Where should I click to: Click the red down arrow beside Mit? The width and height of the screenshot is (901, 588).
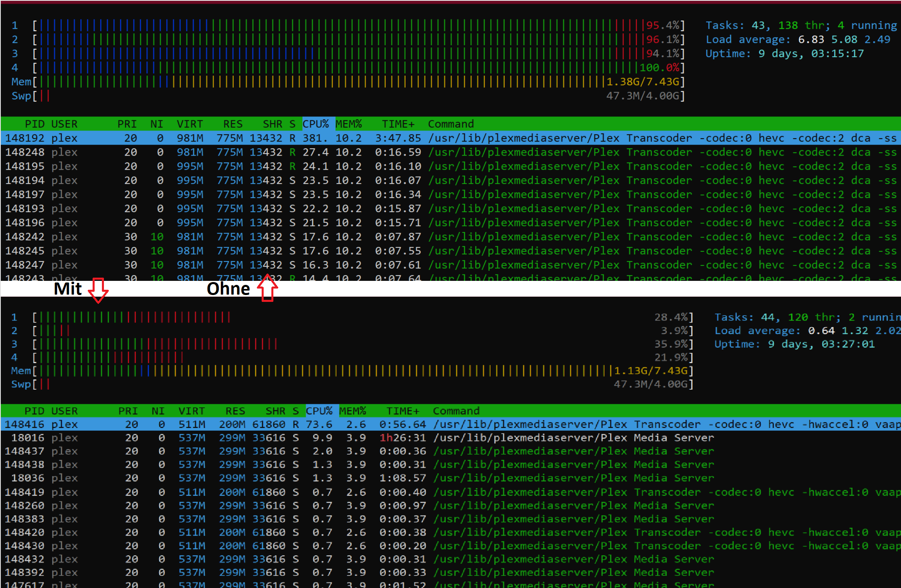pyautogui.click(x=98, y=290)
